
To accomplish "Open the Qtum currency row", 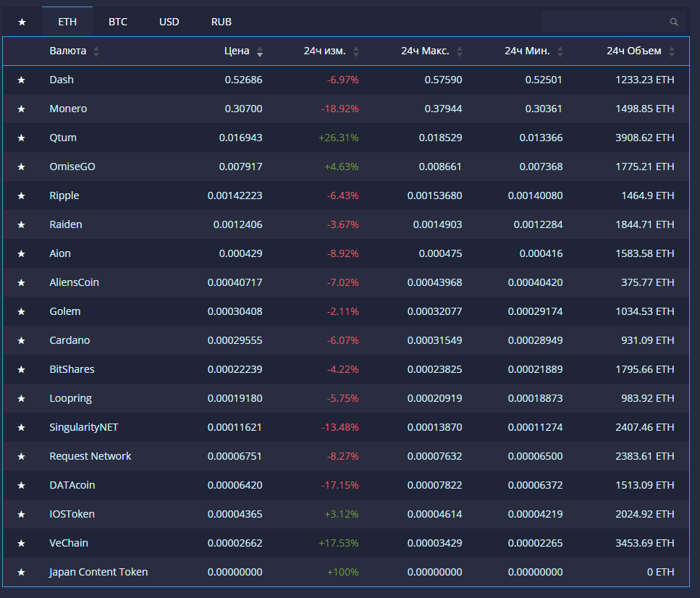I will [346, 138].
